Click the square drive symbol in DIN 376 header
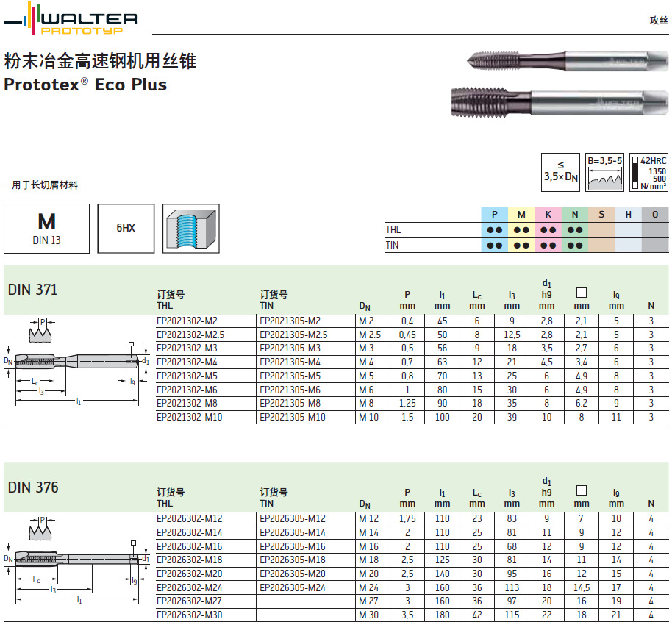 point(581,490)
